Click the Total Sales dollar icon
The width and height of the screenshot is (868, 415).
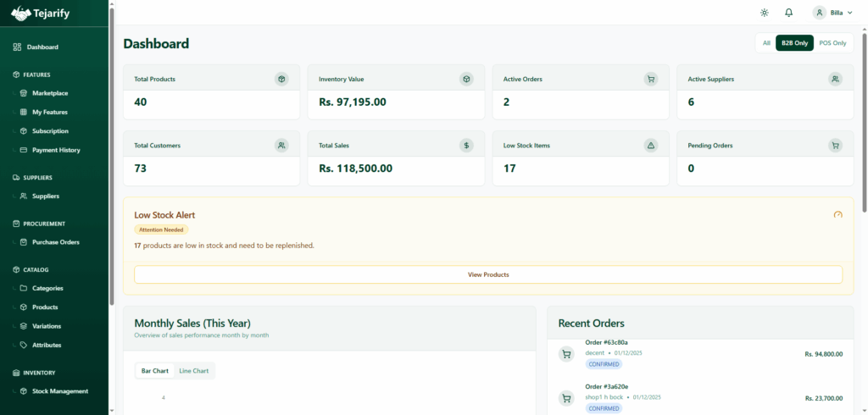coord(466,145)
